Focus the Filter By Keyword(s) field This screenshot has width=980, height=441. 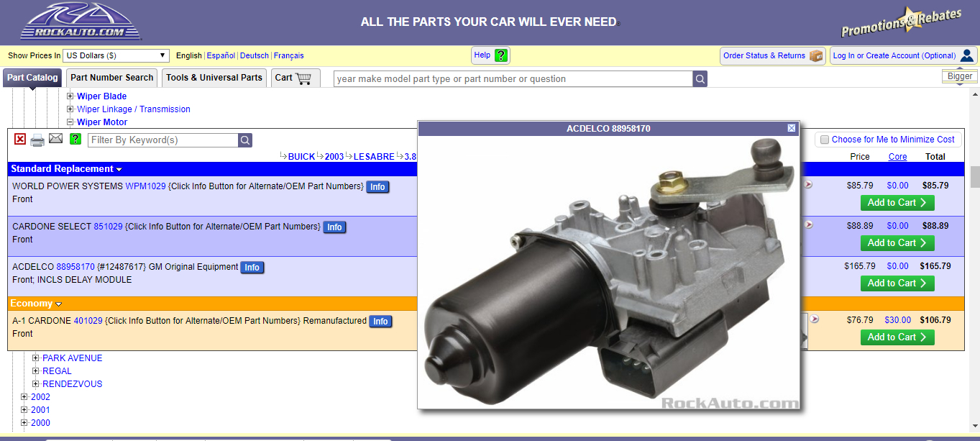click(163, 140)
